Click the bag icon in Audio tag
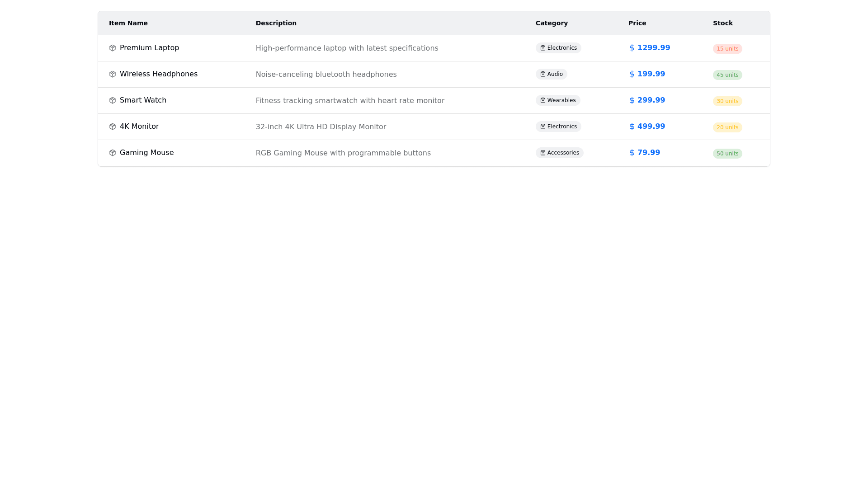The height and width of the screenshot is (488, 868). pos(543,74)
